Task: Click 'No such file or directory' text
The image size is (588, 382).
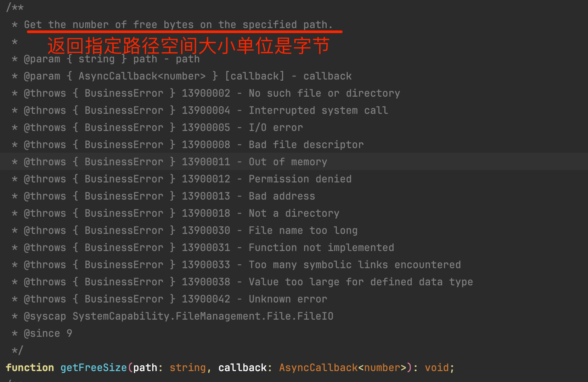Action: (324, 93)
